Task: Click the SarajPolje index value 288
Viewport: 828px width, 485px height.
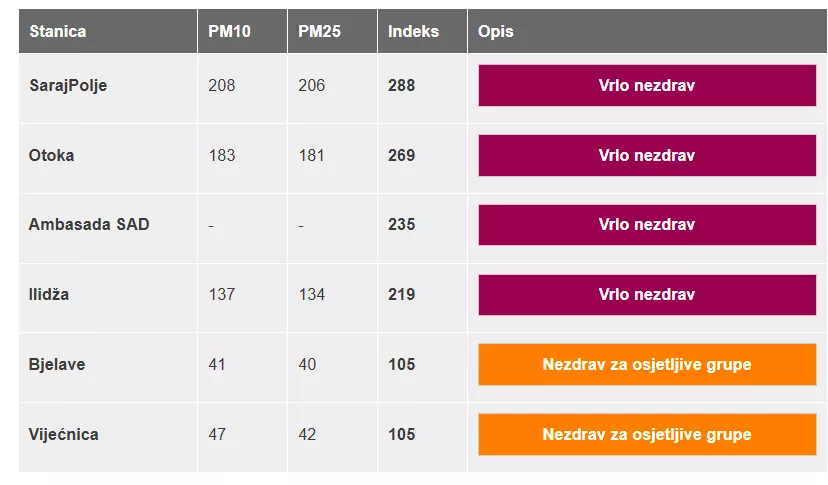Action: [x=401, y=86]
